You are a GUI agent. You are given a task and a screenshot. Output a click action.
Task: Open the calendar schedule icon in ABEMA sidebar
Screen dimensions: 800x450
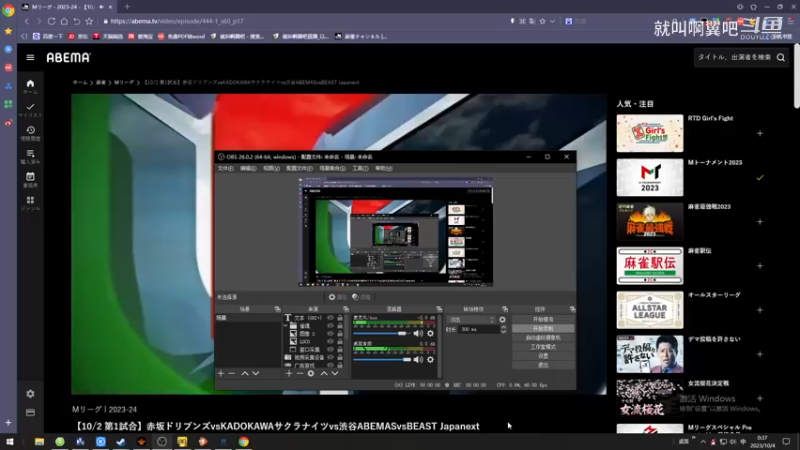click(30, 180)
